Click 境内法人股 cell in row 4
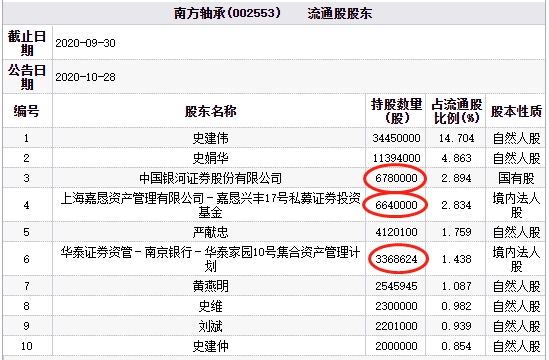Viewport: 549px width, 360px height. [x=516, y=205]
